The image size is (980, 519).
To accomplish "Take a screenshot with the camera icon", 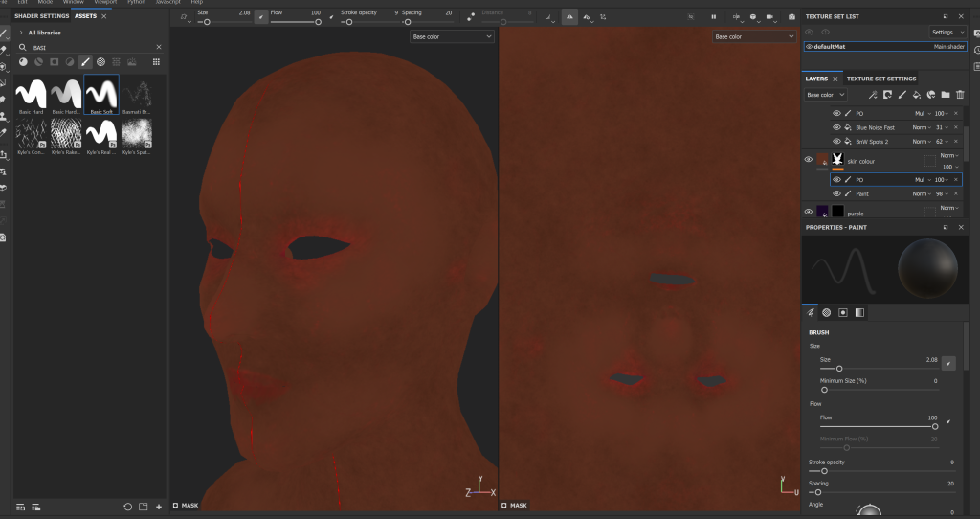I will [x=791, y=17].
